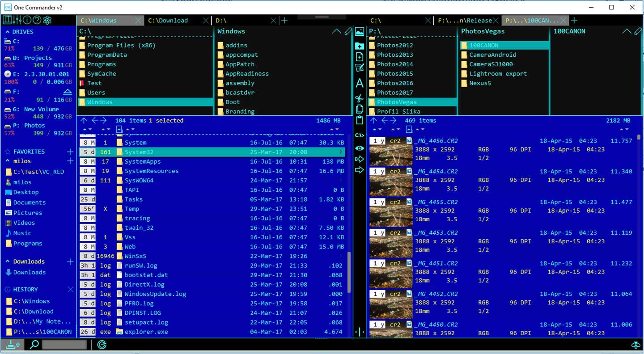Navigate forward in the right pane
The image size is (644, 354).
(393, 120)
